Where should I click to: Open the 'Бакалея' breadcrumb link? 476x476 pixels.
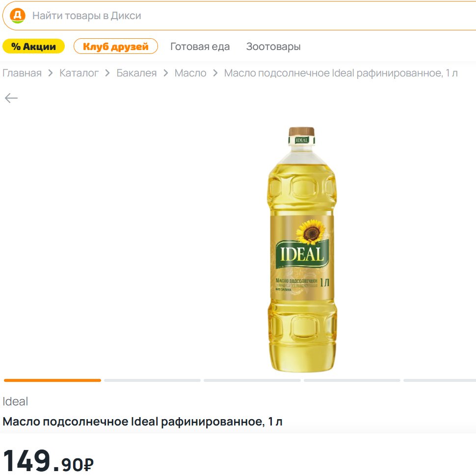136,74
